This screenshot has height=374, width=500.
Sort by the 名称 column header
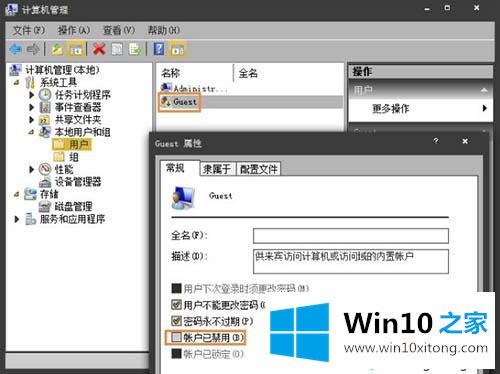195,73
